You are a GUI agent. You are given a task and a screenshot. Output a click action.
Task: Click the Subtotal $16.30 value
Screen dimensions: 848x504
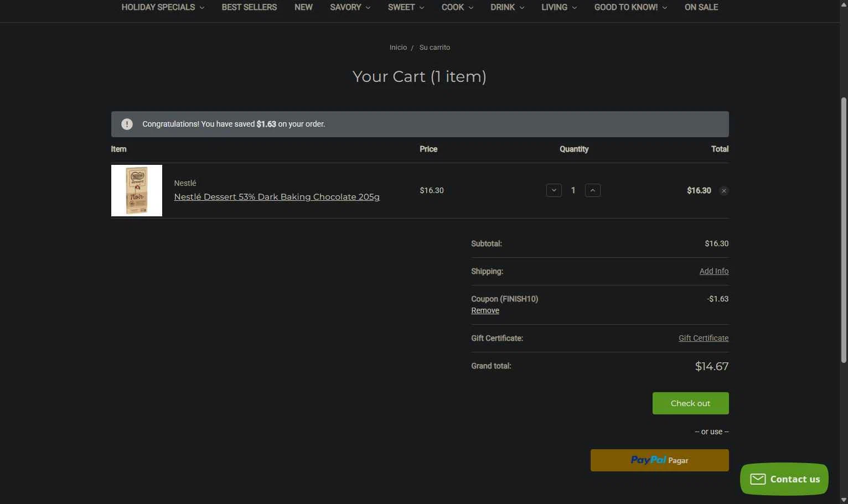[x=716, y=243]
